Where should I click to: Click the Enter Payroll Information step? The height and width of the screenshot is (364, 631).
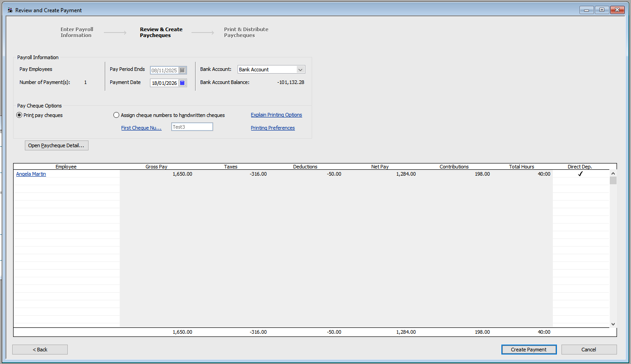pyautogui.click(x=77, y=33)
